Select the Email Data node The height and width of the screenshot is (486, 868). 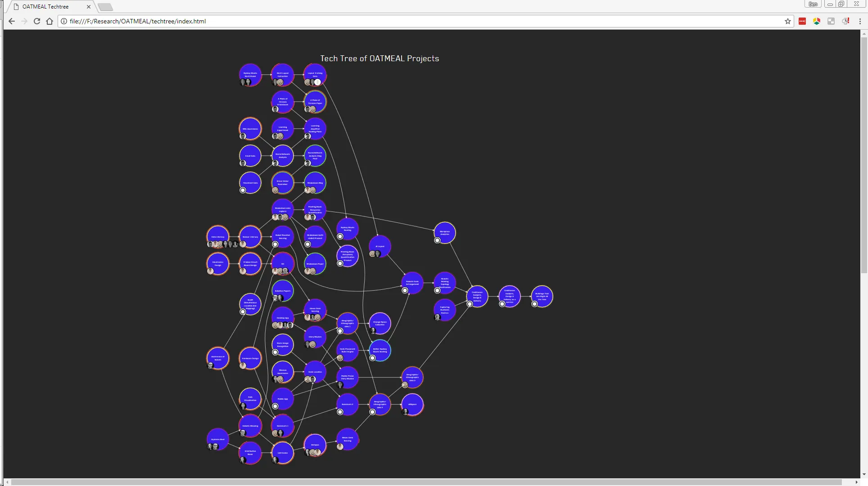250,156
